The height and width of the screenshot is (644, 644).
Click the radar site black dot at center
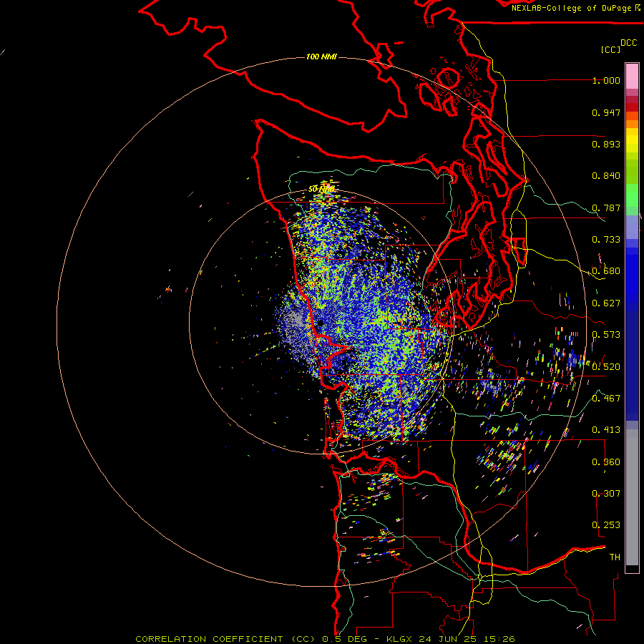[x=321, y=323]
